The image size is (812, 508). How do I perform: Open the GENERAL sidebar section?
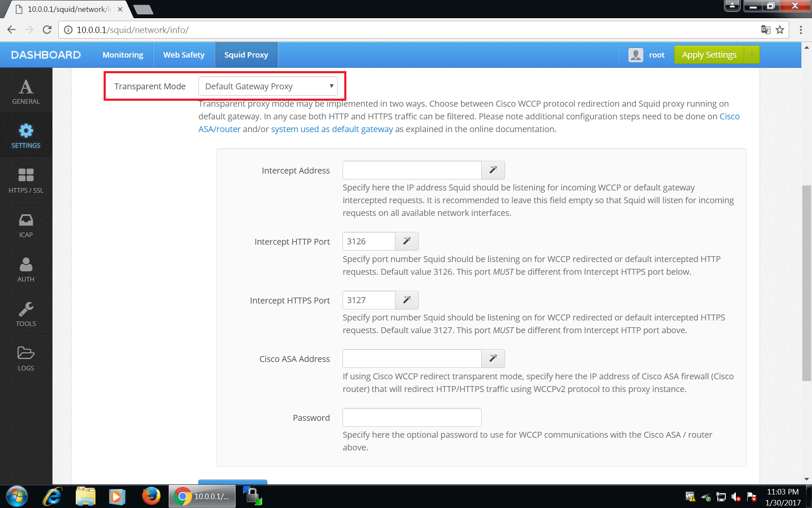tap(26, 91)
